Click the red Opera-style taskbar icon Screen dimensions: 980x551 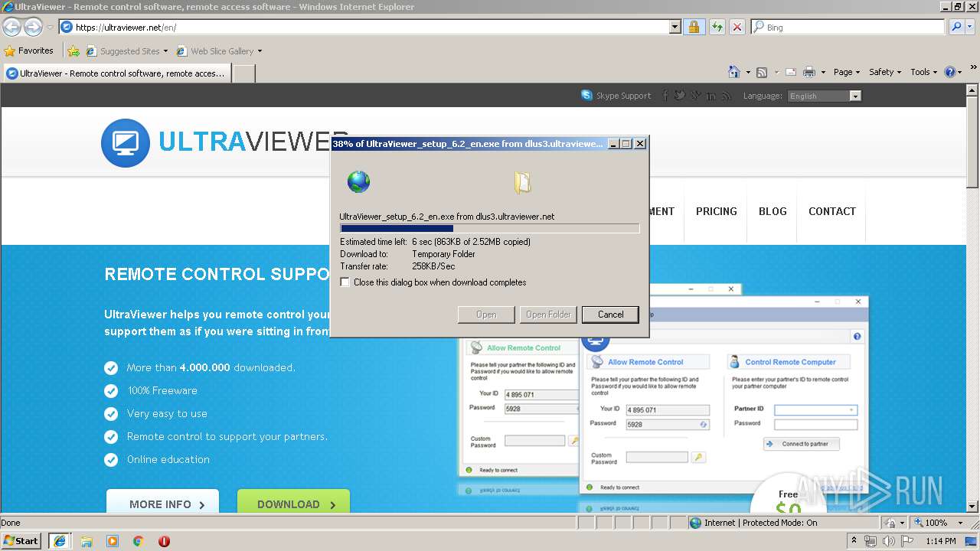tap(164, 541)
